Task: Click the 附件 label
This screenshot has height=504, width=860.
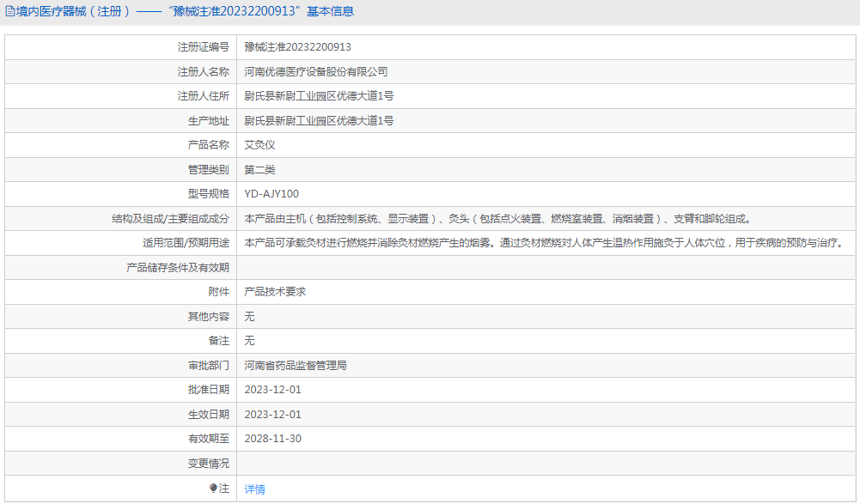Action: point(219,292)
